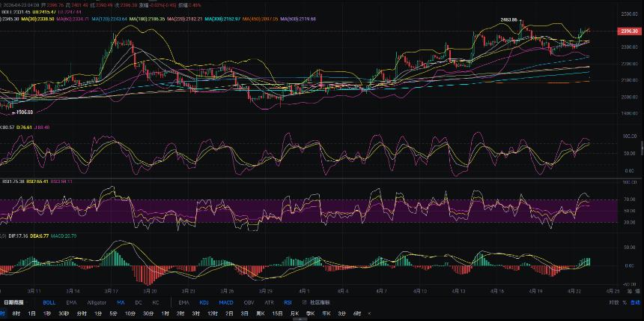Select the 10分 timeframe

point(130,313)
